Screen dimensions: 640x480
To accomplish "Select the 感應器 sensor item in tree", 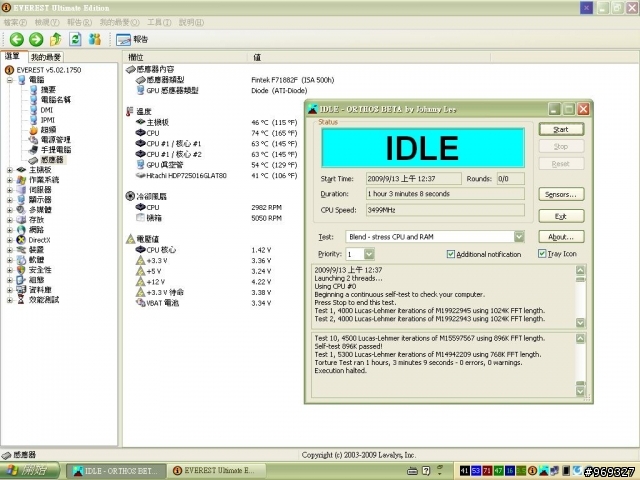I will 52,160.
